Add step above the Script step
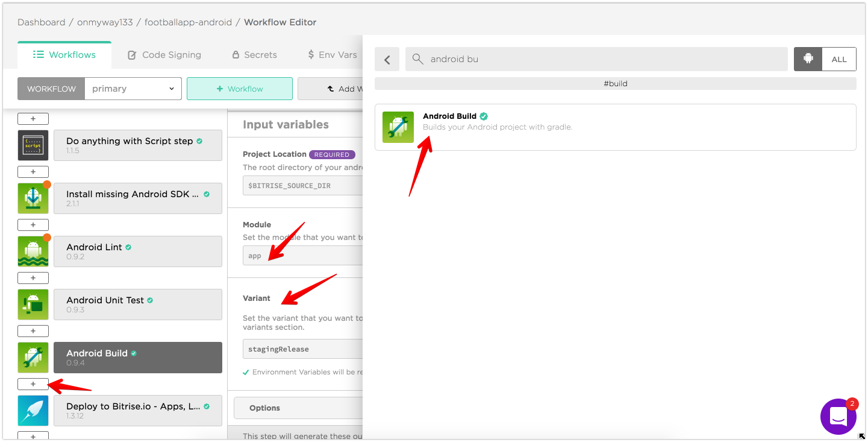The height and width of the screenshot is (442, 868). click(33, 119)
